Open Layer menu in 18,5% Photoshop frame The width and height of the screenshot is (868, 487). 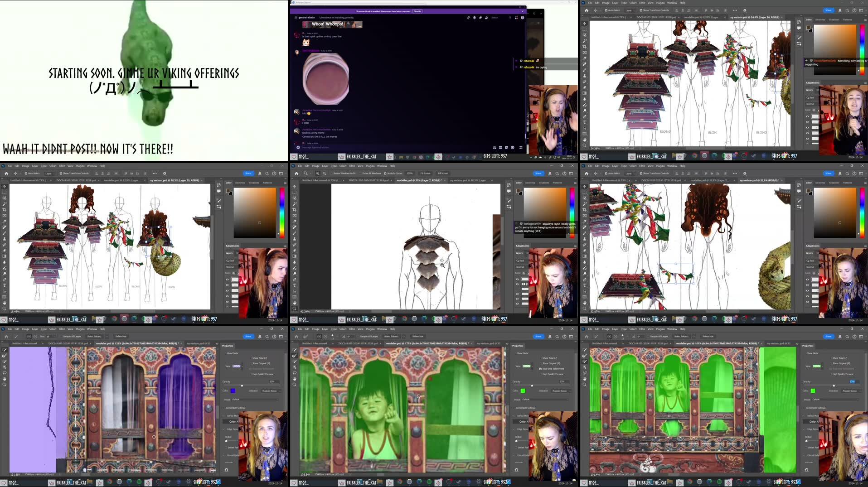pos(35,166)
